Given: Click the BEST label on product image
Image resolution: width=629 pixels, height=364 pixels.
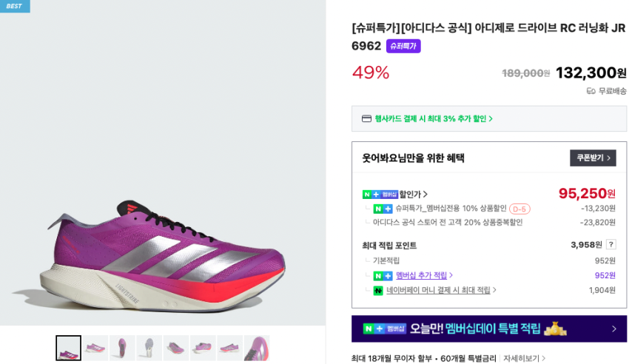Looking at the screenshot, I should click(x=15, y=6).
